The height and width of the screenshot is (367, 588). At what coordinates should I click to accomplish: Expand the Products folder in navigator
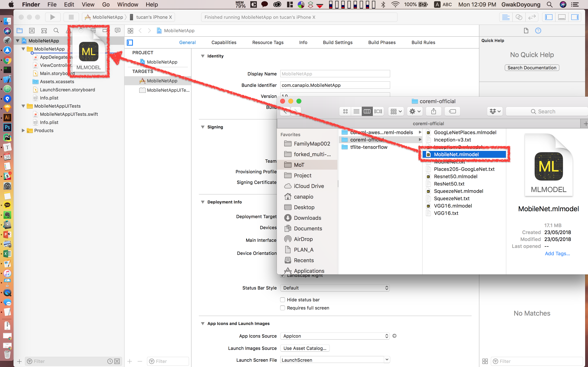pyautogui.click(x=23, y=130)
